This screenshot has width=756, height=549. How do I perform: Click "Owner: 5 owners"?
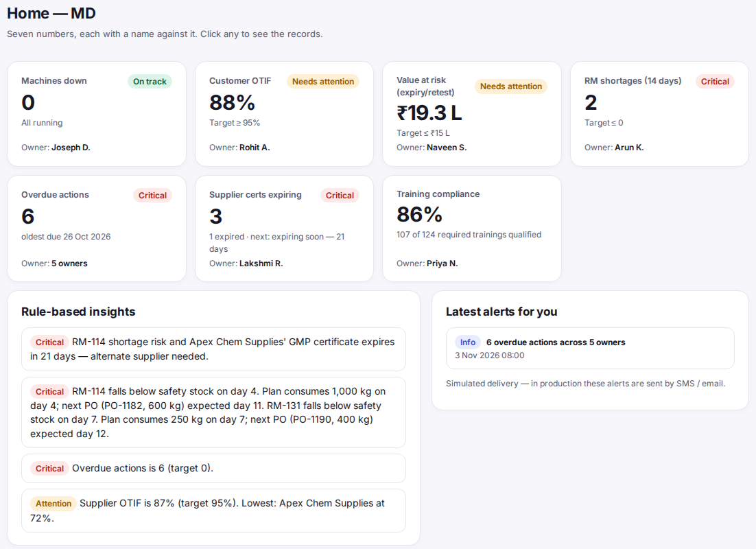point(54,264)
